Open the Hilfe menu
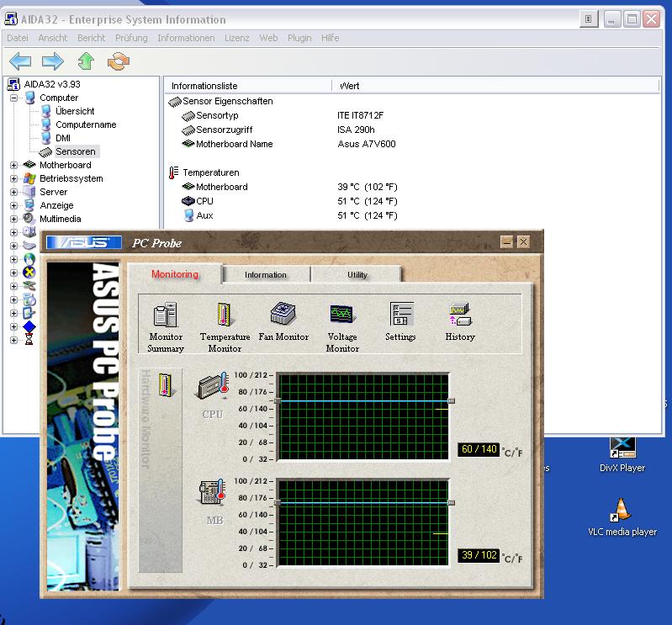Viewport: 672px width, 625px height. point(330,38)
